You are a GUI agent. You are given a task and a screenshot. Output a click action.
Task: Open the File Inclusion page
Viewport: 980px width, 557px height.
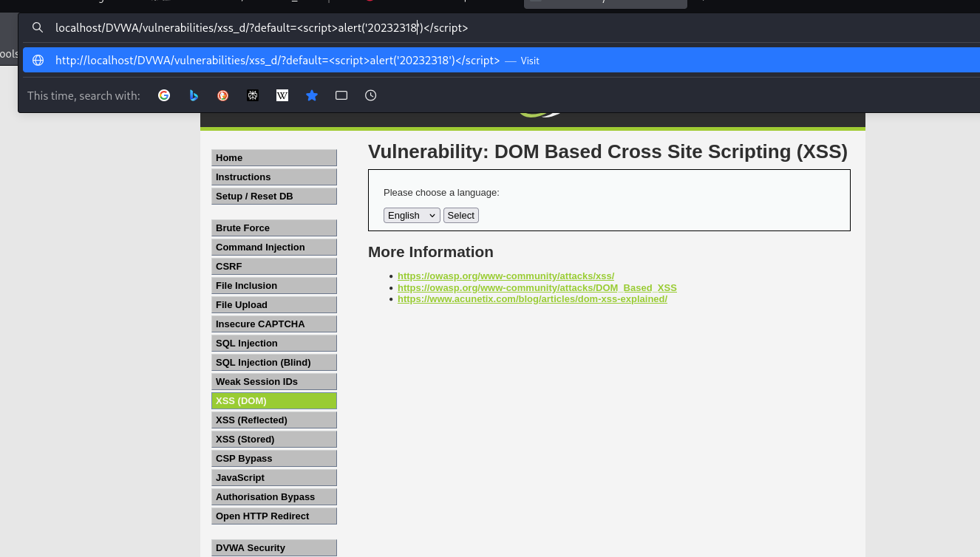click(x=274, y=286)
